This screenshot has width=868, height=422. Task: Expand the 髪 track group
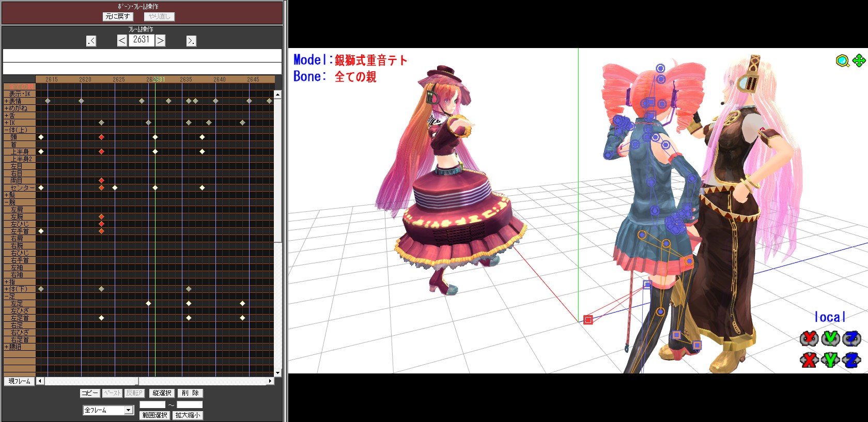6,195
